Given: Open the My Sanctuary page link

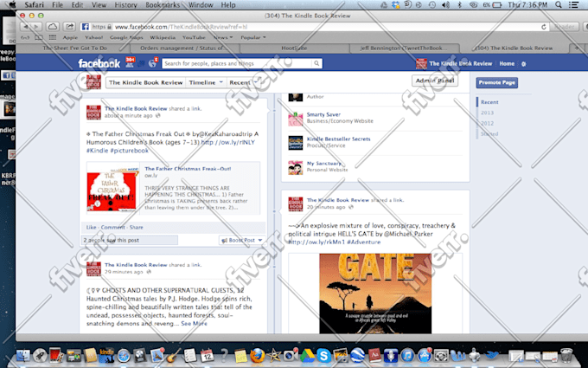Looking at the screenshot, I should tap(324, 164).
